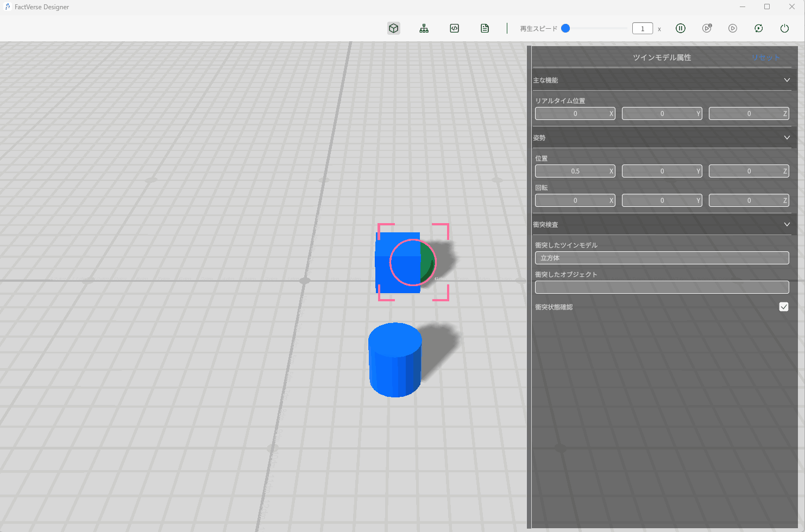Select the 3D cube view icon
The height and width of the screenshot is (532, 805).
pos(394,28)
